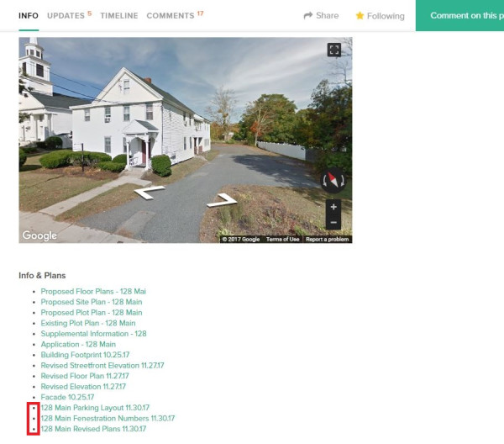Click the Google logo on the image
504x444 pixels.
point(39,235)
